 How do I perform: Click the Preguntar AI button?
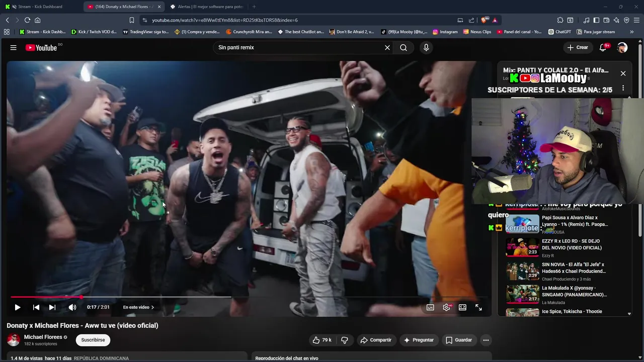pos(419,340)
